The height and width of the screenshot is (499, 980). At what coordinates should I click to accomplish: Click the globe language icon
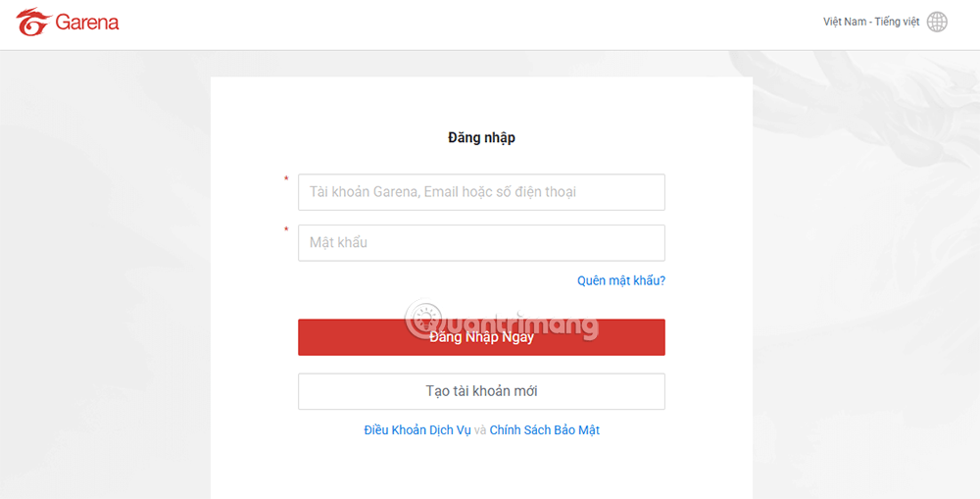click(x=937, y=22)
